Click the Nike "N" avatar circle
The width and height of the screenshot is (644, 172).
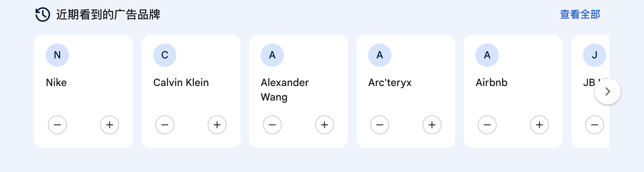coord(57,55)
